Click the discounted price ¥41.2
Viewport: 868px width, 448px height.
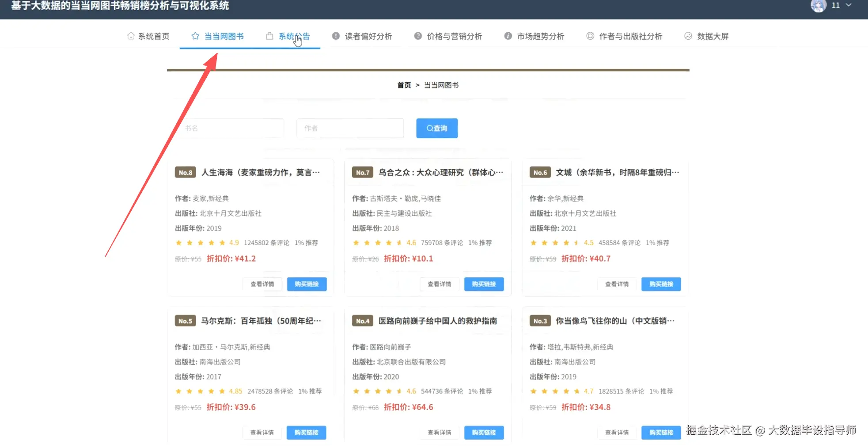coord(231,258)
